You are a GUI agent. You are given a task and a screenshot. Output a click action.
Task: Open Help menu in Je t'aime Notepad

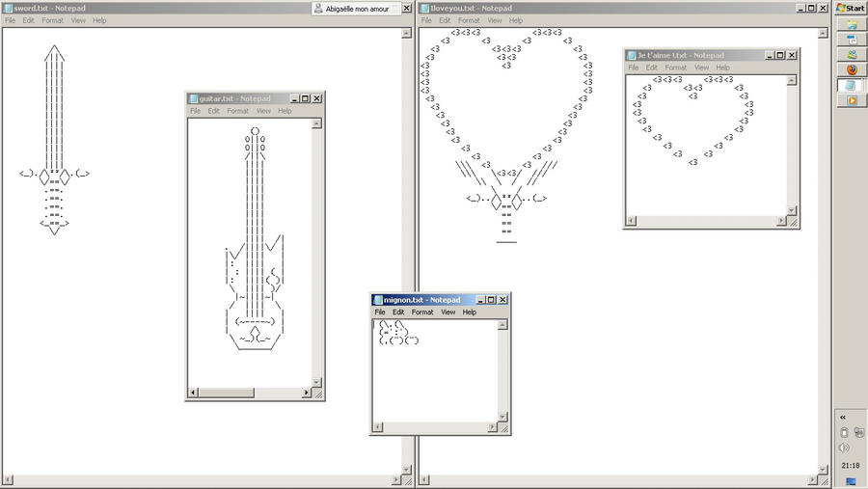coord(722,68)
